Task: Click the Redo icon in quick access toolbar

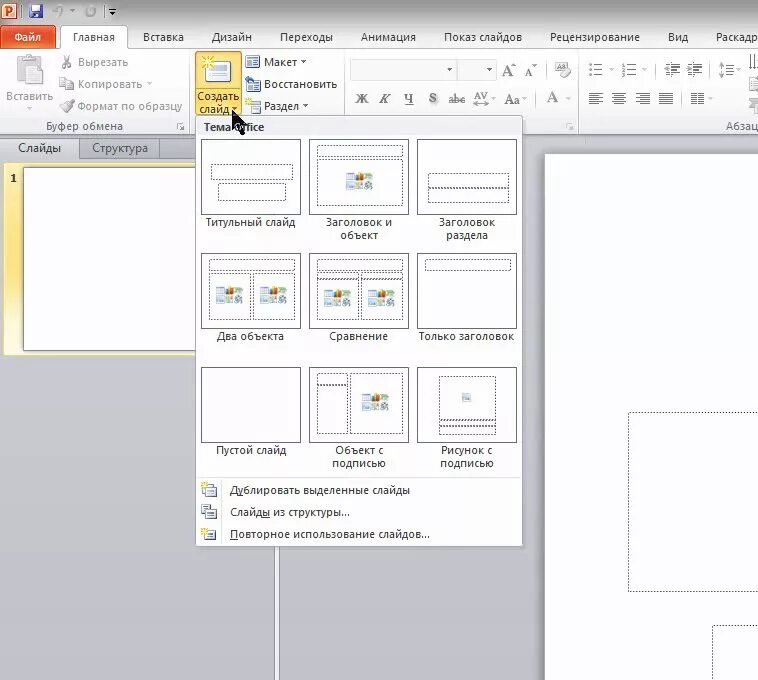Action: pyautogui.click(x=90, y=11)
